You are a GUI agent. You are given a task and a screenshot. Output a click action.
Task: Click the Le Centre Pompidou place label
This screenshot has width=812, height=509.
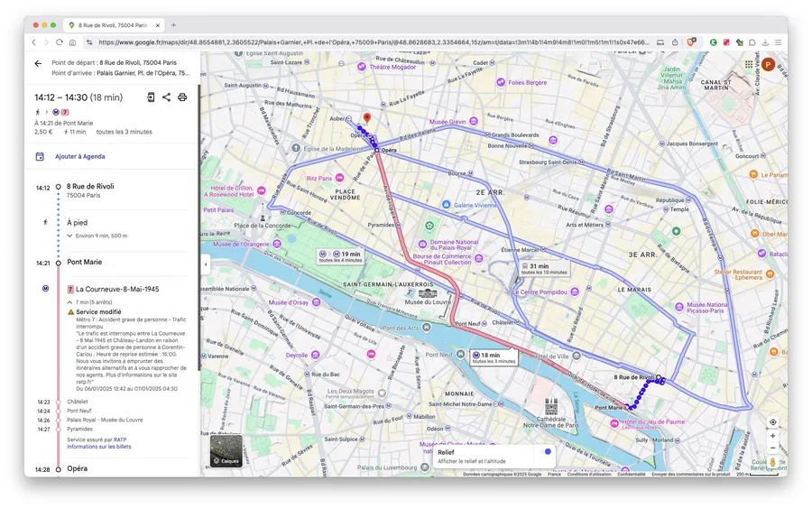coord(541,292)
